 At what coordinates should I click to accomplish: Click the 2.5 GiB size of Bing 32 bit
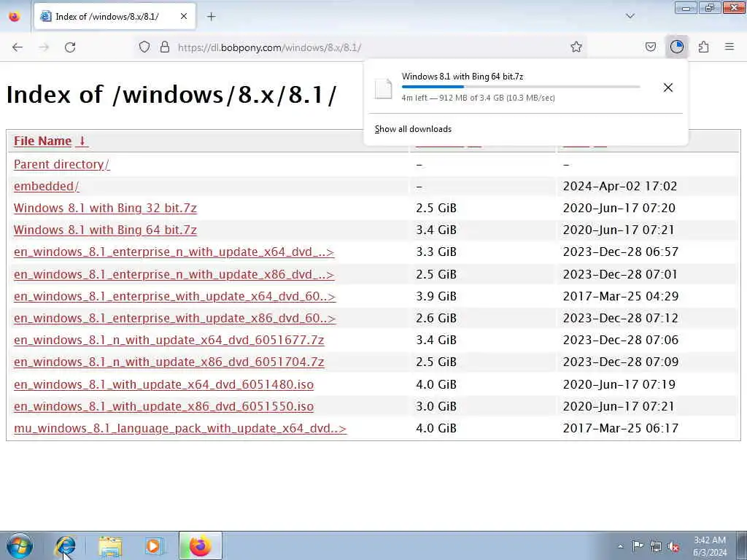tap(436, 208)
